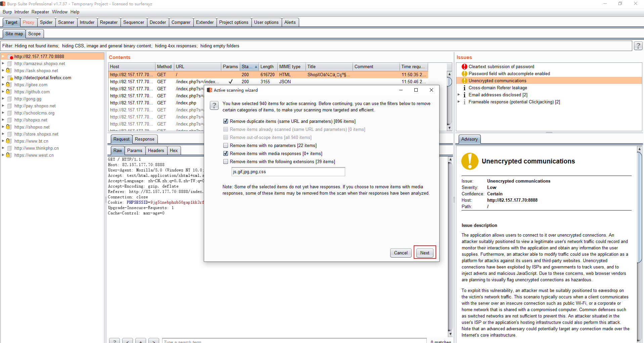Open the Intruder menu in menu bar

pos(21,12)
